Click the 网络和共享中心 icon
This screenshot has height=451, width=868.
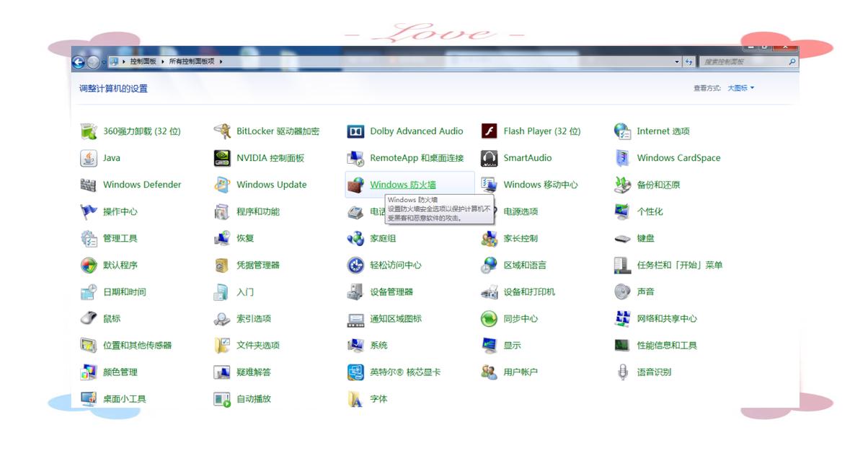coord(622,318)
